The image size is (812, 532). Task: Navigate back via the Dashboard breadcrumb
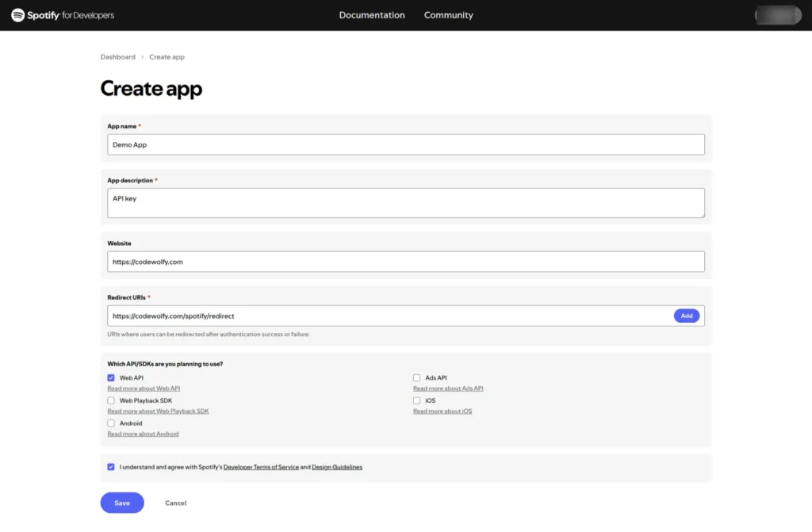pyautogui.click(x=117, y=56)
